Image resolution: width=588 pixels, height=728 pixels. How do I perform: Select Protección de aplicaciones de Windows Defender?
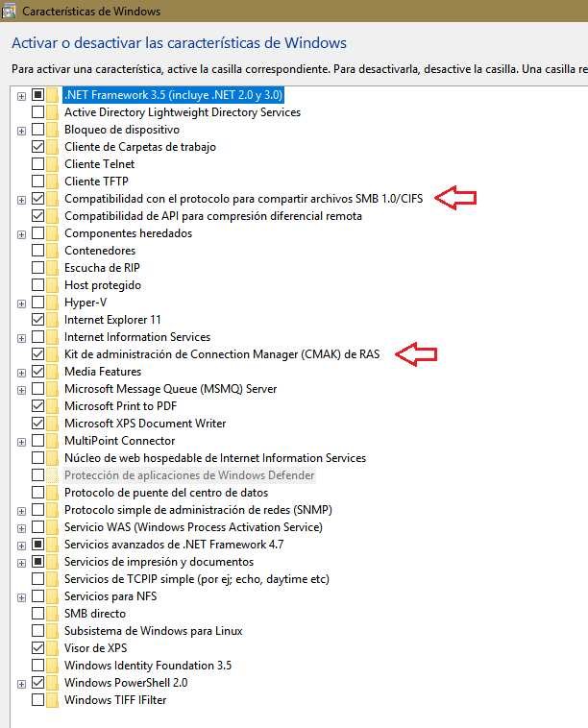[x=189, y=475]
